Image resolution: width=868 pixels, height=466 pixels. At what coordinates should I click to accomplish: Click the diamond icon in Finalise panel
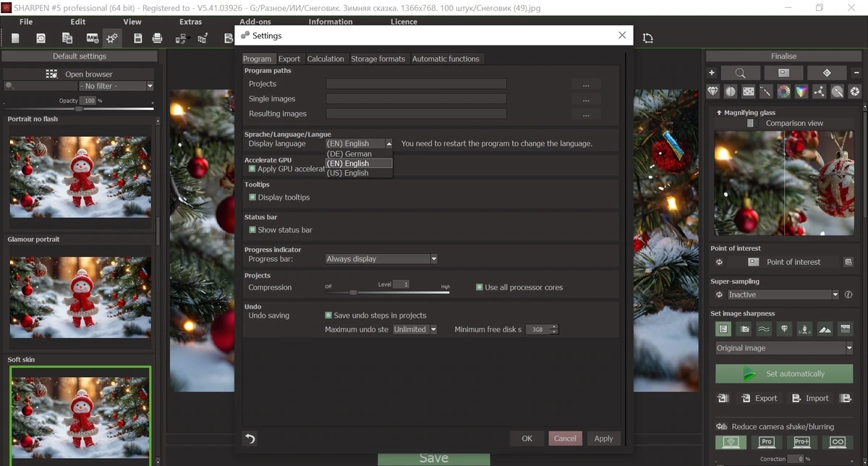tap(713, 91)
